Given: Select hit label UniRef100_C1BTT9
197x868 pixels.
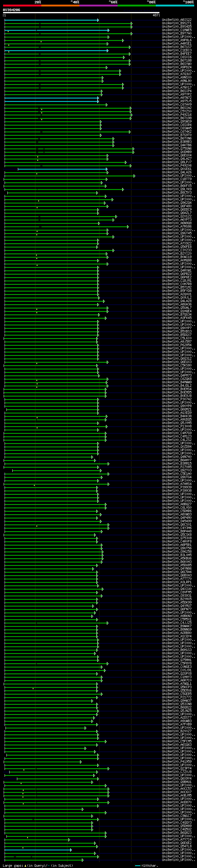Looking at the screenshot, I should click(177, 179).
